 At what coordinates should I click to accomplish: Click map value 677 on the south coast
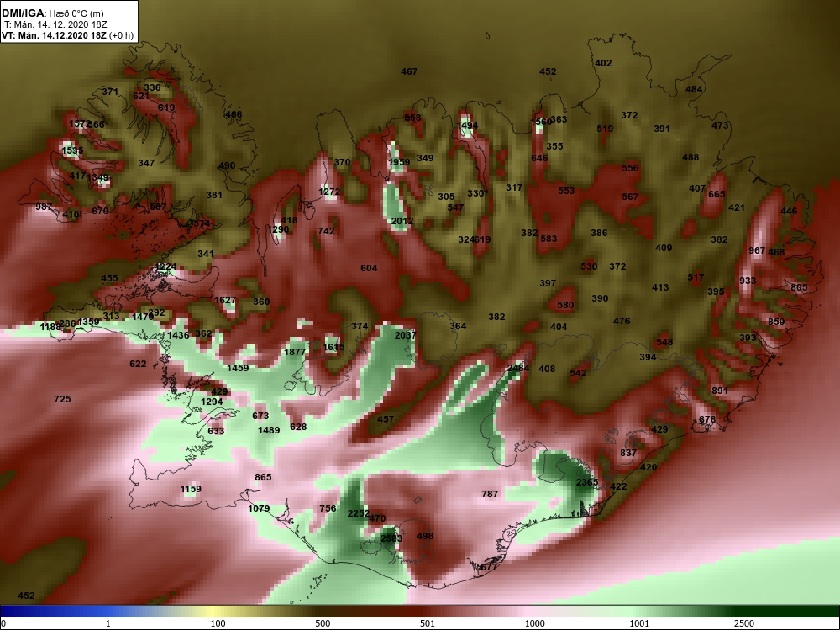pyautogui.click(x=489, y=567)
